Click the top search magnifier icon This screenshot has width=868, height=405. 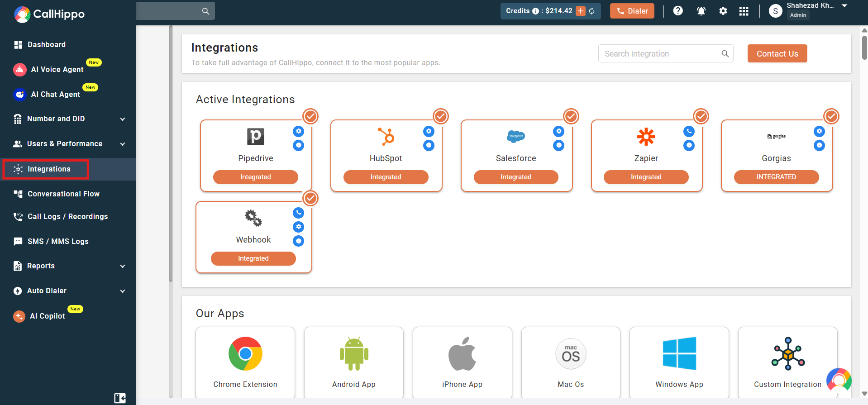click(x=205, y=11)
